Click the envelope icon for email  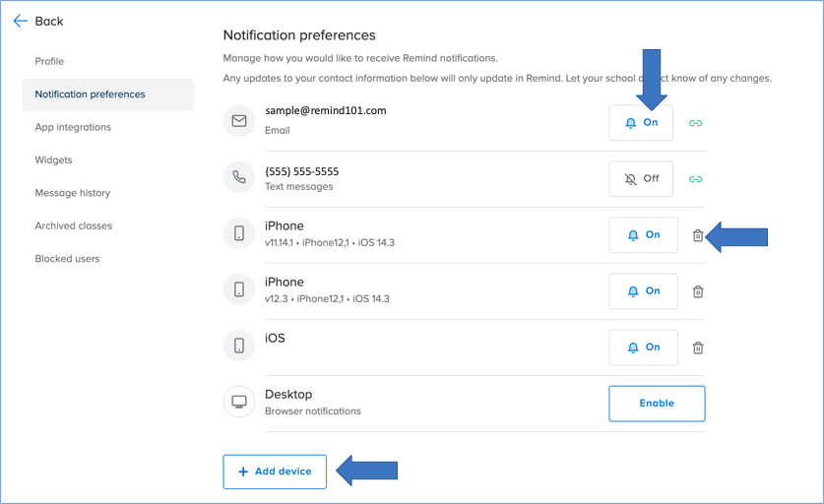pos(239,121)
